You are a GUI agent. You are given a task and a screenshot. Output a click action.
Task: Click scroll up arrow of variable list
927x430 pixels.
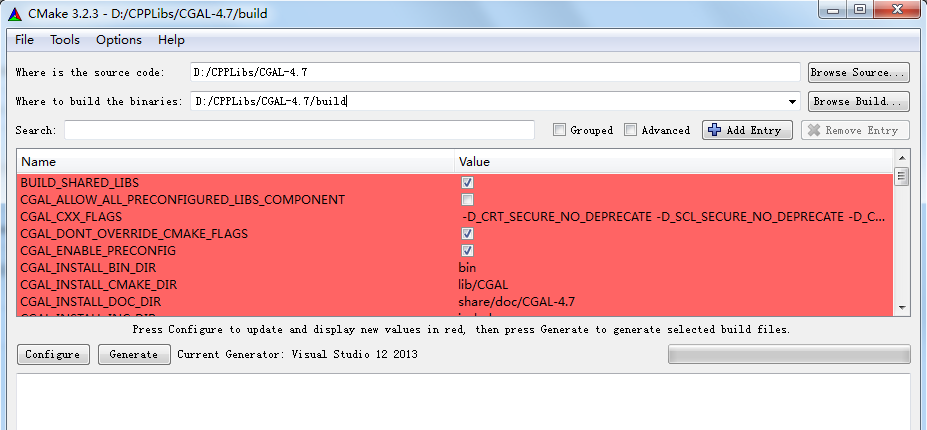902,157
